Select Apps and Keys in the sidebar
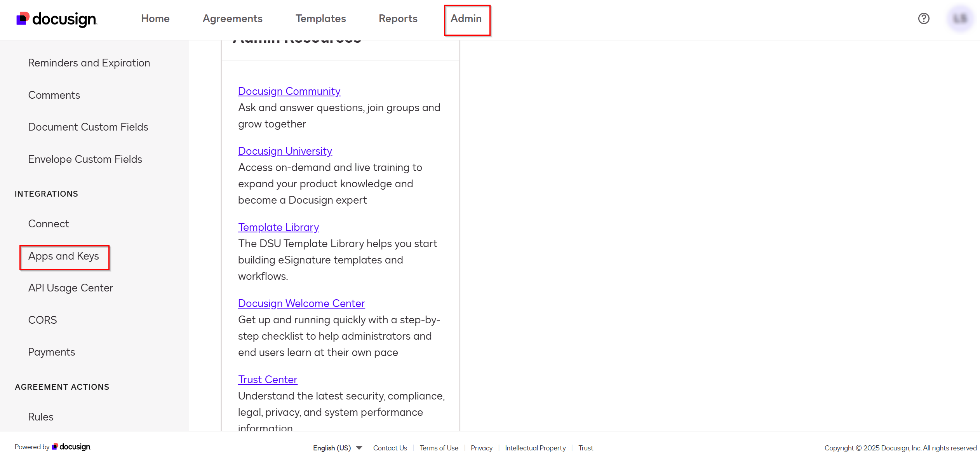Image resolution: width=980 pixels, height=464 pixels. (x=64, y=256)
